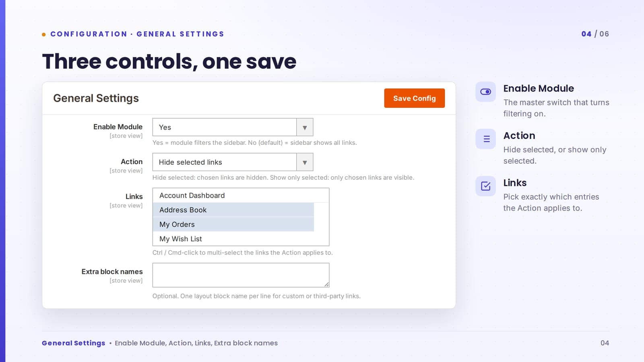
Task: Click the Links heading in sidebar
Action: pyautogui.click(x=515, y=183)
